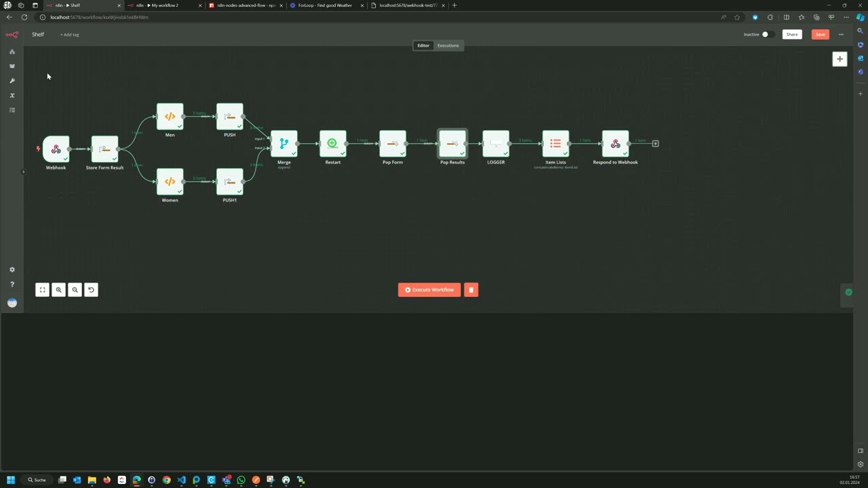Switch to localhost webhook-test browser tab
Image resolution: width=868 pixels, height=488 pixels.
pyautogui.click(x=407, y=5)
